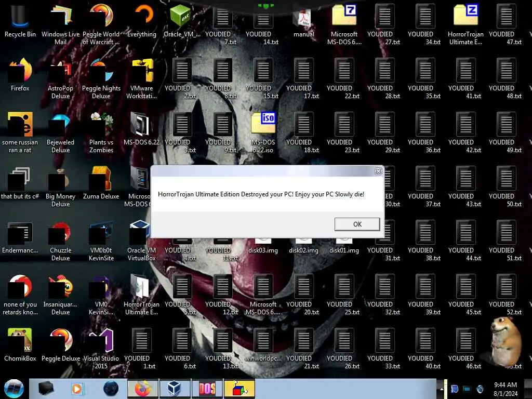Select the 'none of you retards kno...' desktop icon

[x=20, y=295]
